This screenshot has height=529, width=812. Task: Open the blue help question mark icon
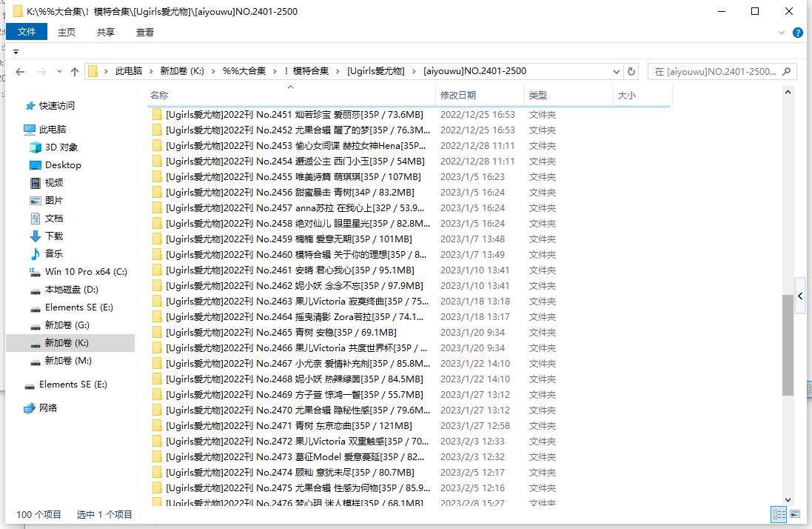point(798,33)
